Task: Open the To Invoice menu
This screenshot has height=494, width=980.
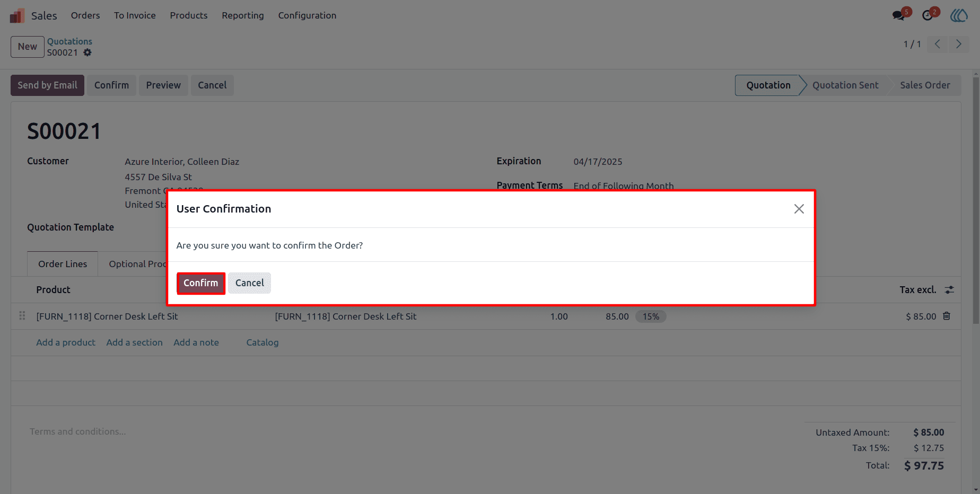Action: 135,15
